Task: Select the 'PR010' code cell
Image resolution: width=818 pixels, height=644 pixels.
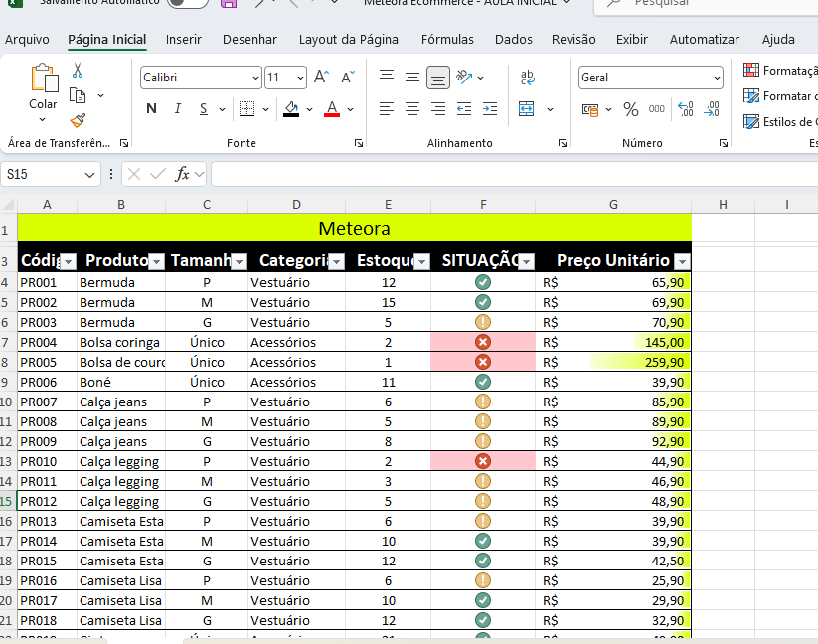Action: click(x=48, y=461)
